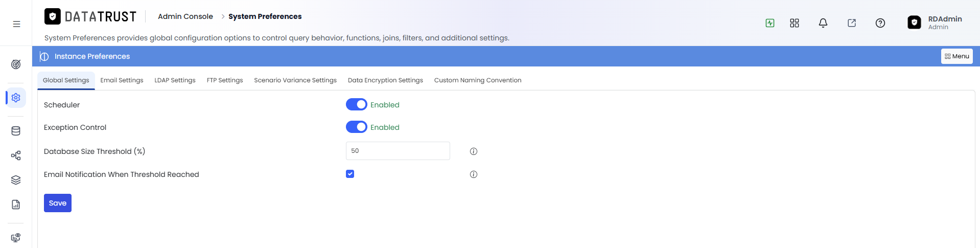Open the green activity monitor icon
980x248 pixels.
click(x=770, y=23)
